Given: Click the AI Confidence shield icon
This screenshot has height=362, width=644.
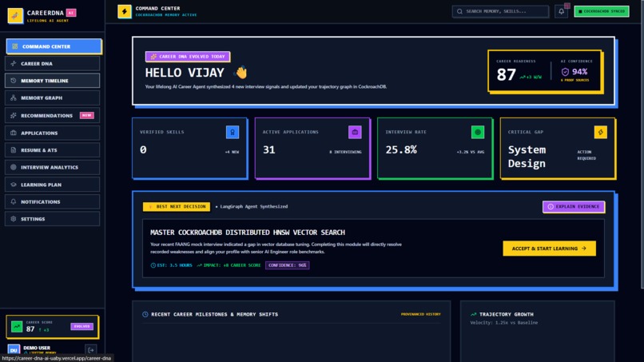Looking at the screenshot, I should click(x=565, y=72).
